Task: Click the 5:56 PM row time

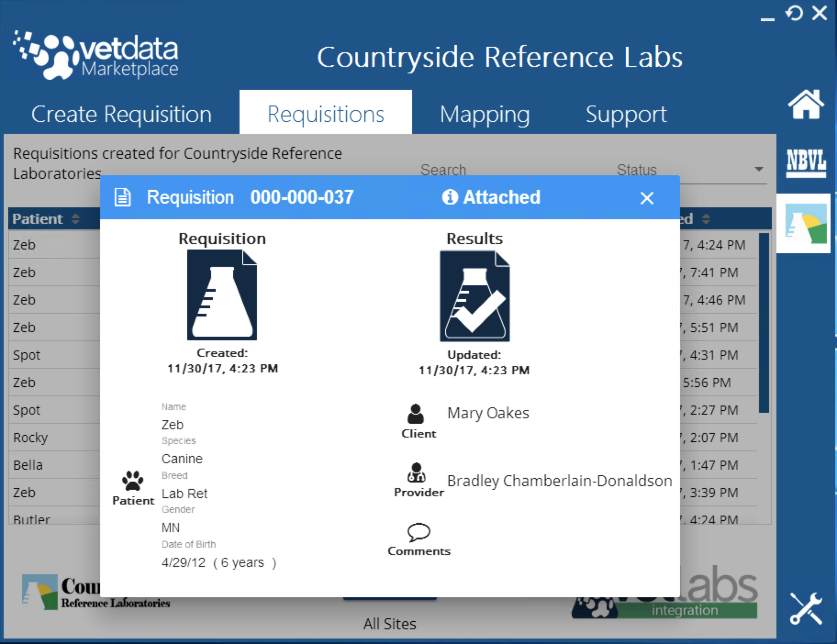Action: [707, 383]
